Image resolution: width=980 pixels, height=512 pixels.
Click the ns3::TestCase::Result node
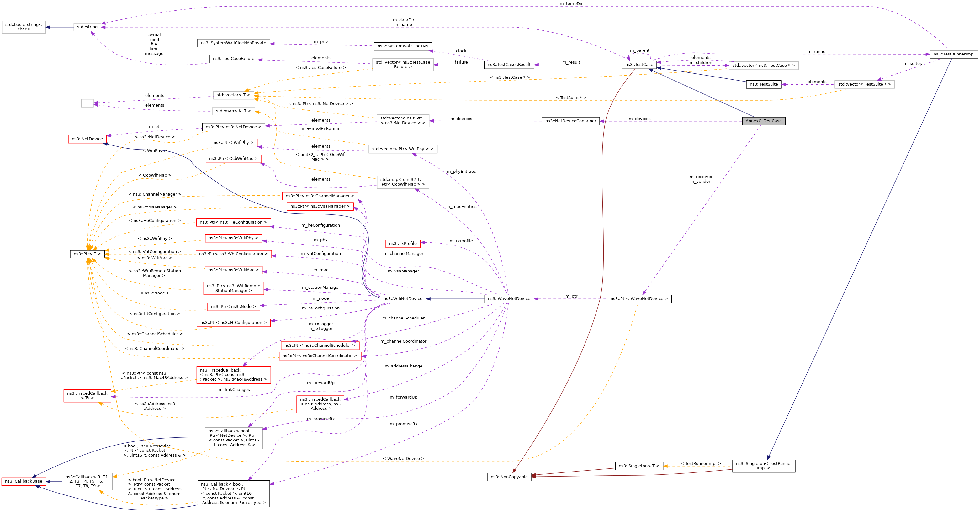[x=509, y=65]
